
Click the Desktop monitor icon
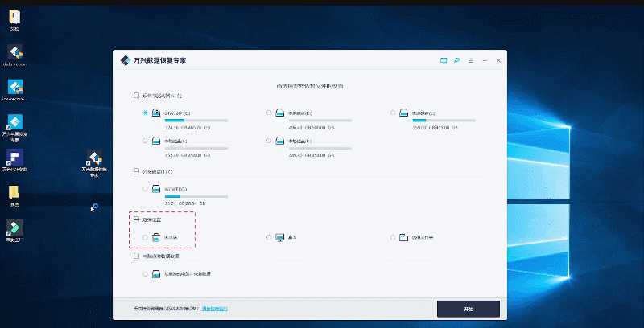280,237
